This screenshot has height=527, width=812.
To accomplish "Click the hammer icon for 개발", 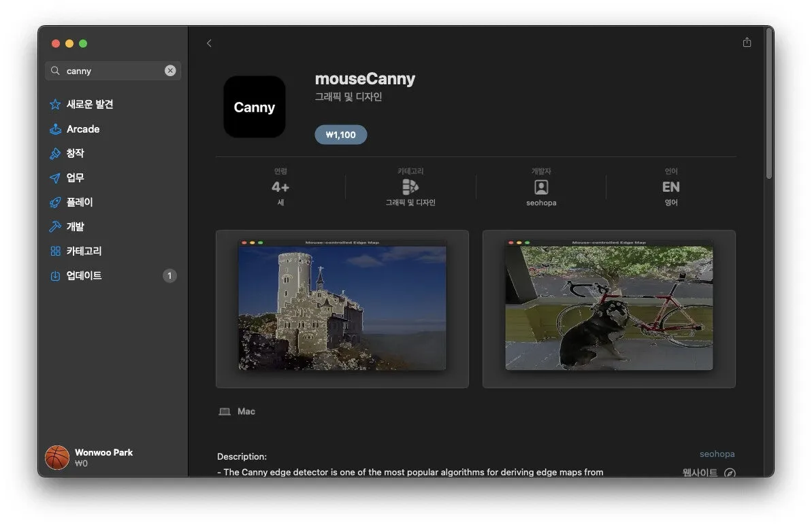I will tap(55, 226).
